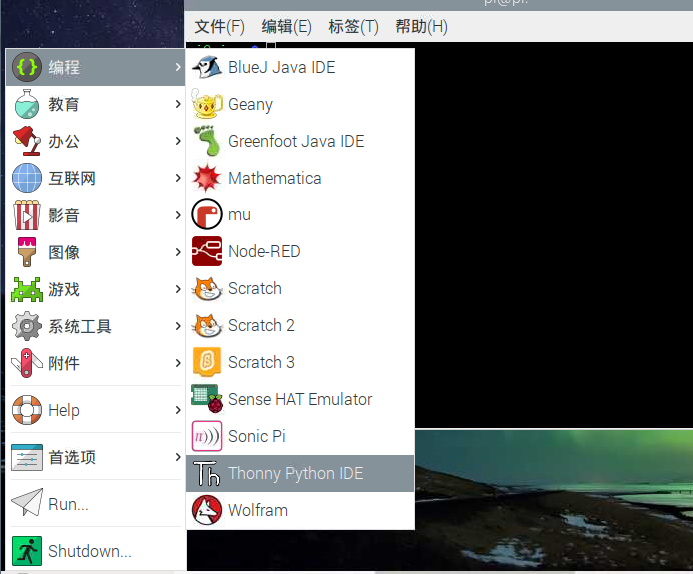This screenshot has height=574, width=693.
Task: Click the Scratch 3 label text
Action: [x=261, y=362]
